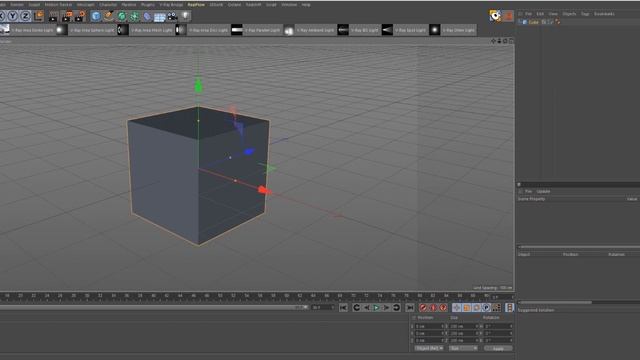Toggle position keyframe recording
Image resolution: width=640 pixels, height=360 pixels.
(456, 308)
